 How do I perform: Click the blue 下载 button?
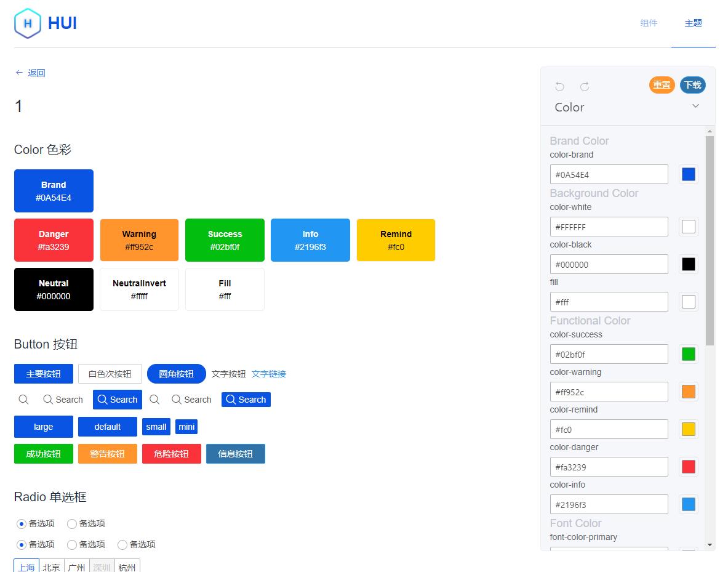693,85
